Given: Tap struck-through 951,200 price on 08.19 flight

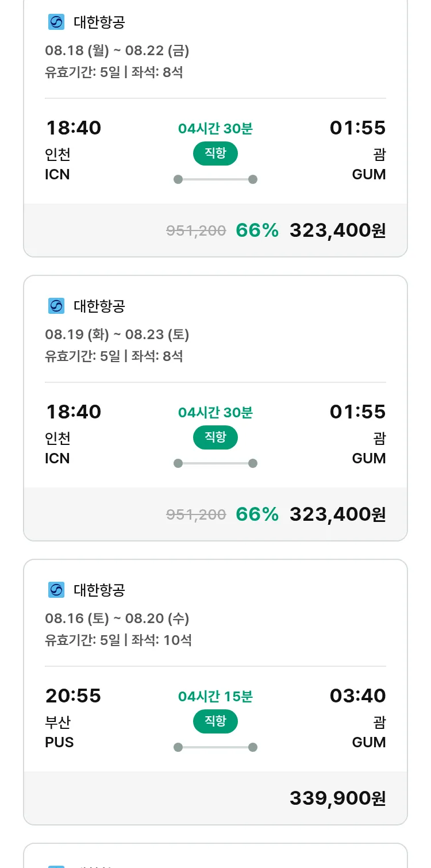Looking at the screenshot, I should (196, 514).
